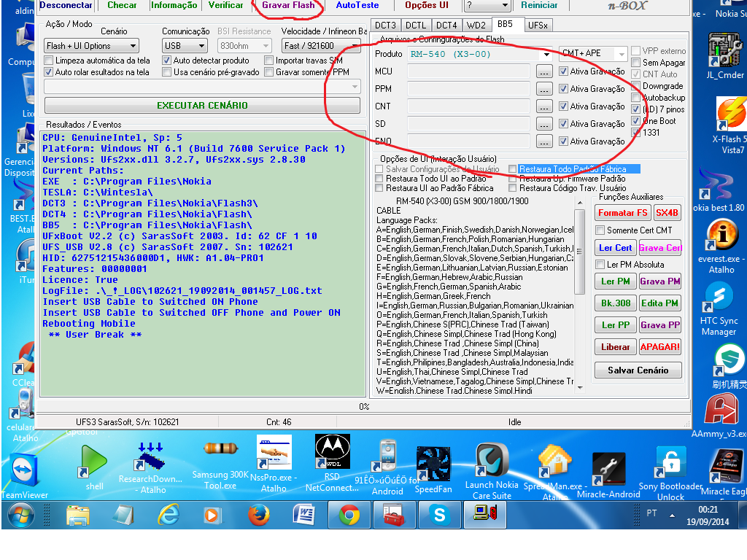Open Skype from the taskbar

[x=439, y=515]
